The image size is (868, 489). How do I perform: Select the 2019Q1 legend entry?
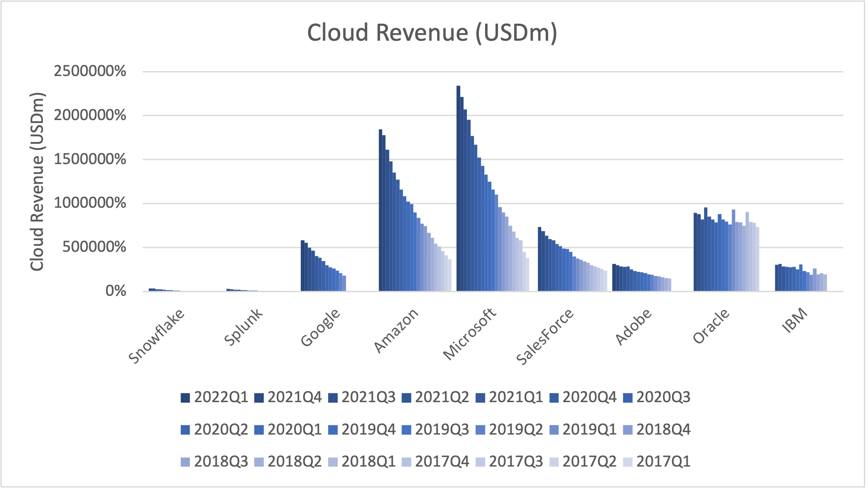point(583,430)
